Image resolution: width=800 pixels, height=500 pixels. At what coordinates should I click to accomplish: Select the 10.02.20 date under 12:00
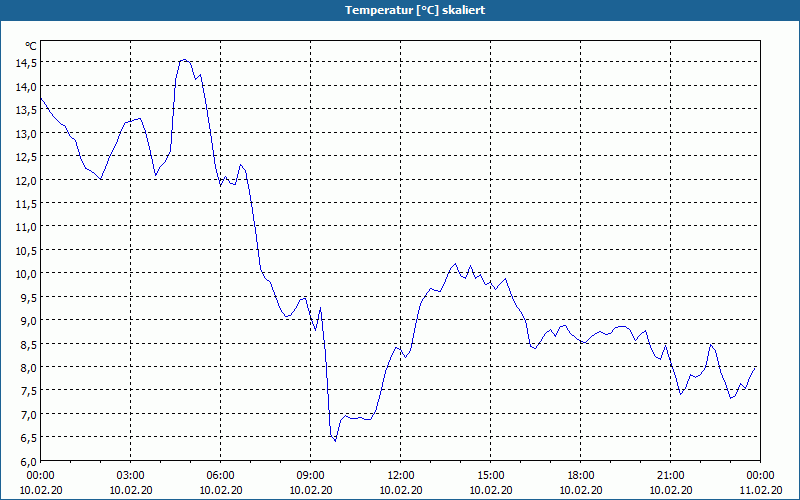pos(401,490)
